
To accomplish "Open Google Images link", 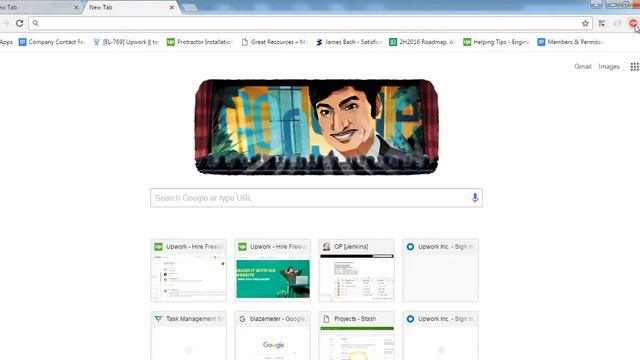I will pyautogui.click(x=609, y=67).
